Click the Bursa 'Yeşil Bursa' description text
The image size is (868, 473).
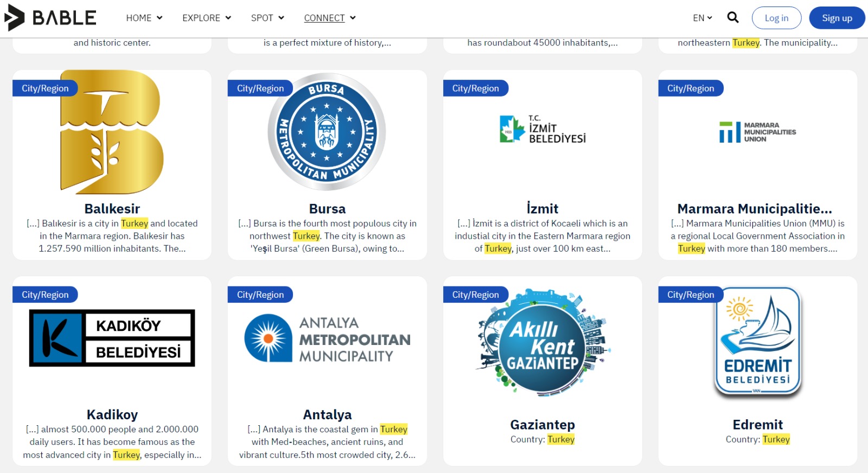327,236
